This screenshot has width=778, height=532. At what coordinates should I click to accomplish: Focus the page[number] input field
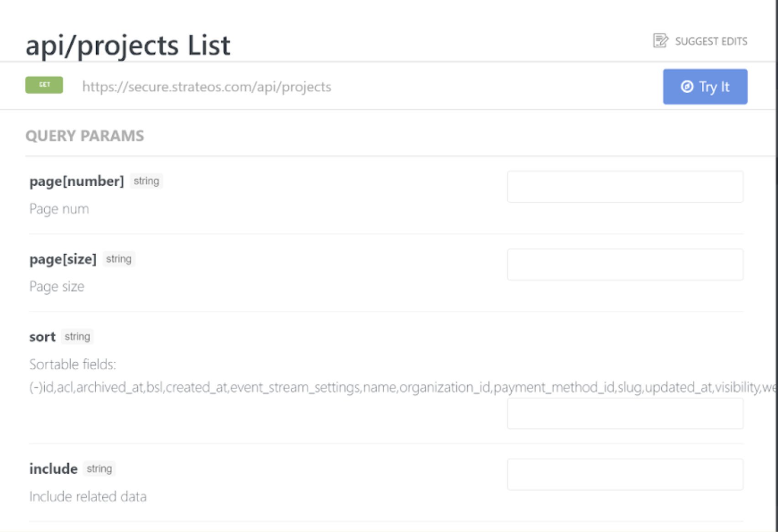click(x=625, y=187)
